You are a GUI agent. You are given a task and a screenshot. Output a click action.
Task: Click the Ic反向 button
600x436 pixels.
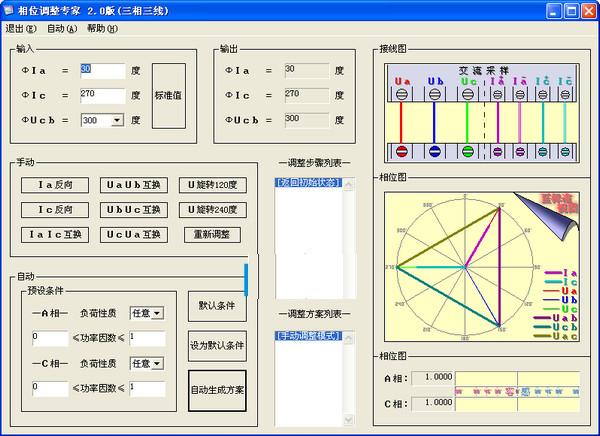55,210
